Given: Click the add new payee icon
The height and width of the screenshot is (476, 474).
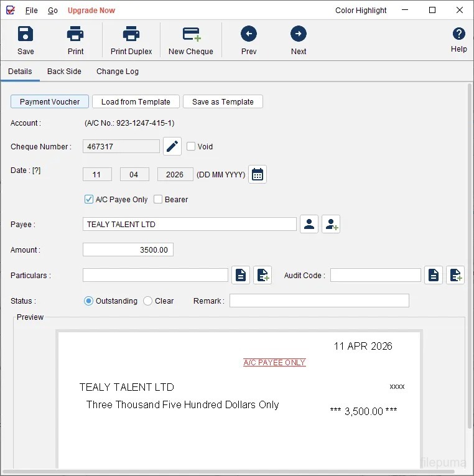Looking at the screenshot, I should pyautogui.click(x=331, y=224).
